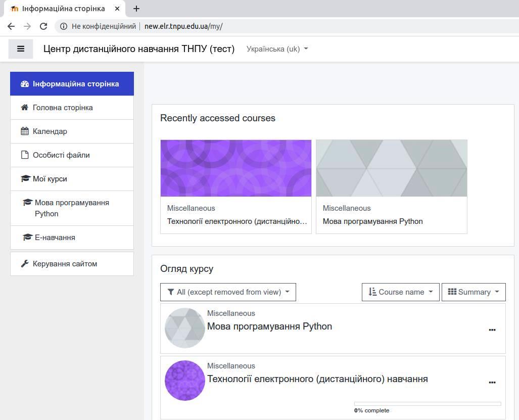Open the Українська (uk) language dropdown
The height and width of the screenshot is (420, 519).
(276, 49)
